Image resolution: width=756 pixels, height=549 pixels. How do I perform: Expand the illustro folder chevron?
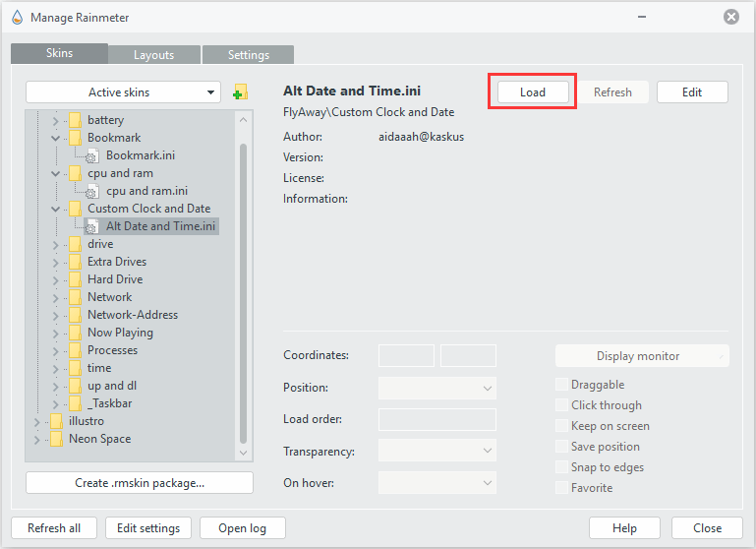pos(36,422)
